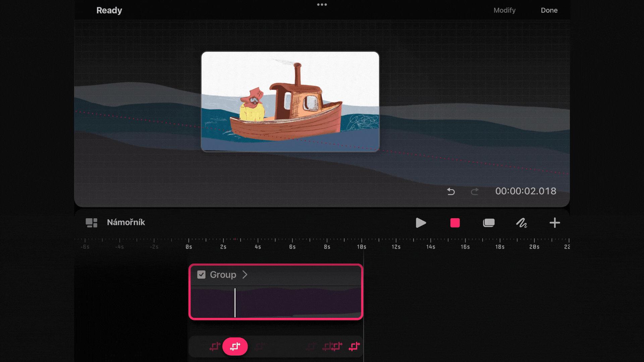Click the white playhead in the Group track
The image size is (644, 362).
click(x=235, y=302)
